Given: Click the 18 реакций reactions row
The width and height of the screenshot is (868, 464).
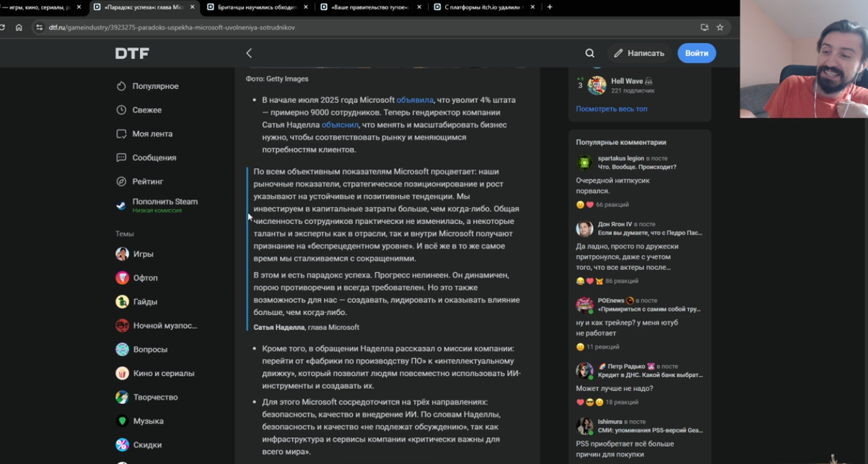Looking at the screenshot, I should [x=607, y=402].
